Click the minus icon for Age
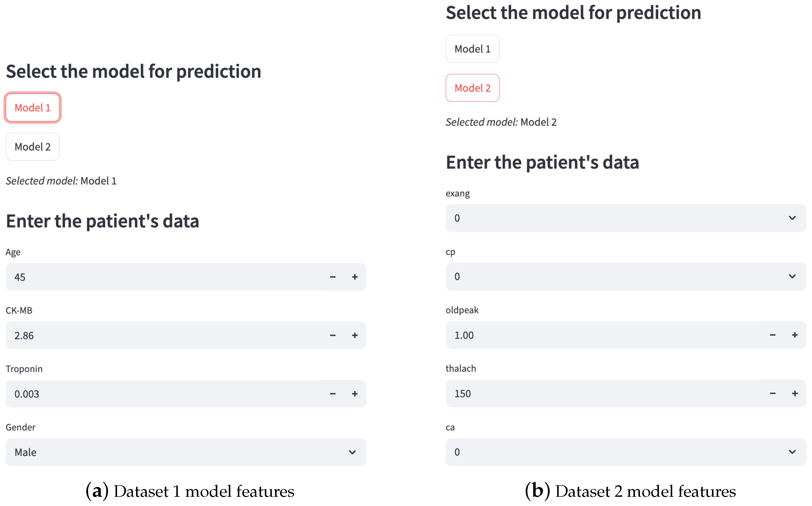The height and width of the screenshot is (506, 812). click(333, 277)
